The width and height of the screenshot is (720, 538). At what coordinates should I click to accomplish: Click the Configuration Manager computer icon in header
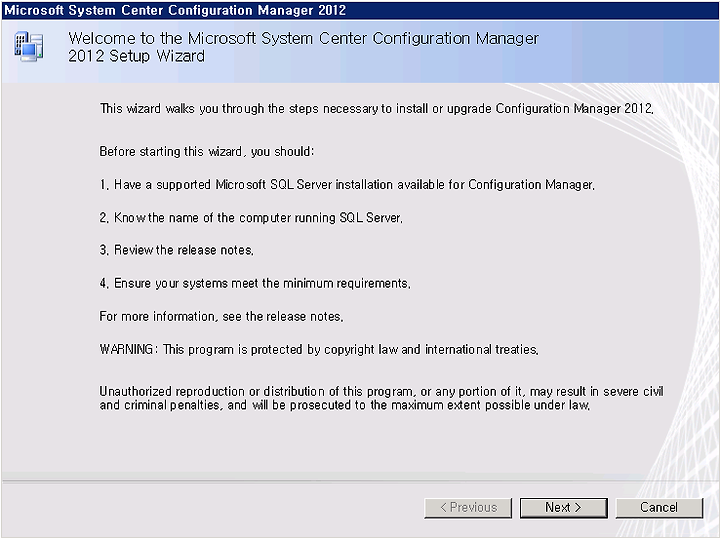point(28,46)
